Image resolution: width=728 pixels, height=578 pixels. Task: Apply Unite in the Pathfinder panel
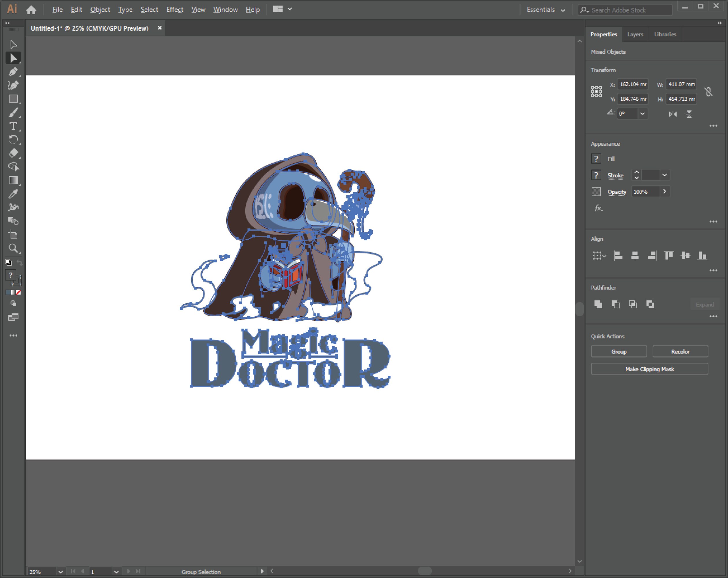click(x=599, y=304)
